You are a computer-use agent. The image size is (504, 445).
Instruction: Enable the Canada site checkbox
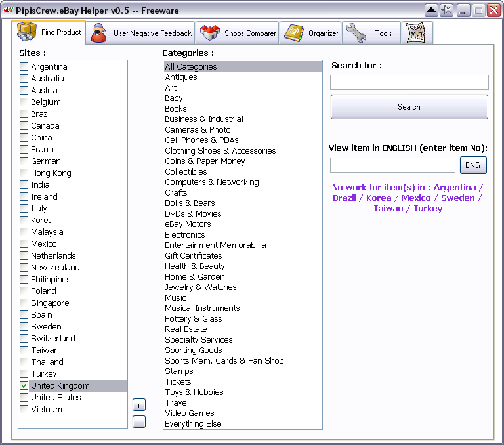24,126
